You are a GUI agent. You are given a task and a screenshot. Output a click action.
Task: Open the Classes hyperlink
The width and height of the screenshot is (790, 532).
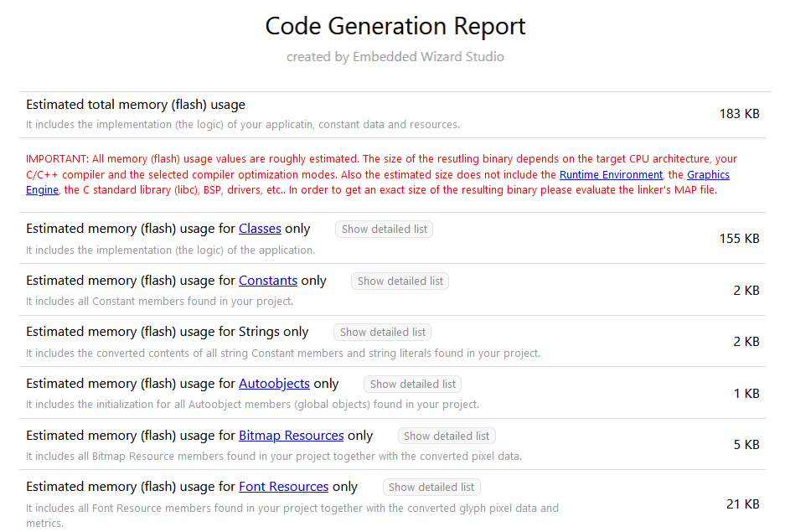point(260,229)
